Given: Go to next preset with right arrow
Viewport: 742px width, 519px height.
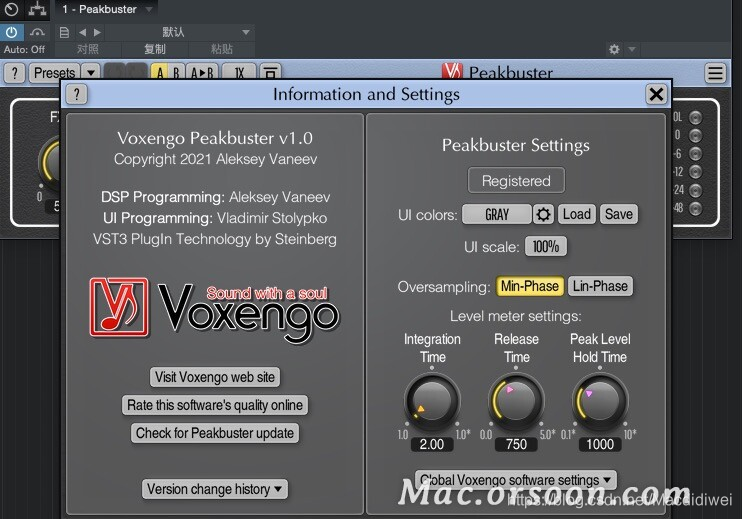Looking at the screenshot, I should 97,32.
